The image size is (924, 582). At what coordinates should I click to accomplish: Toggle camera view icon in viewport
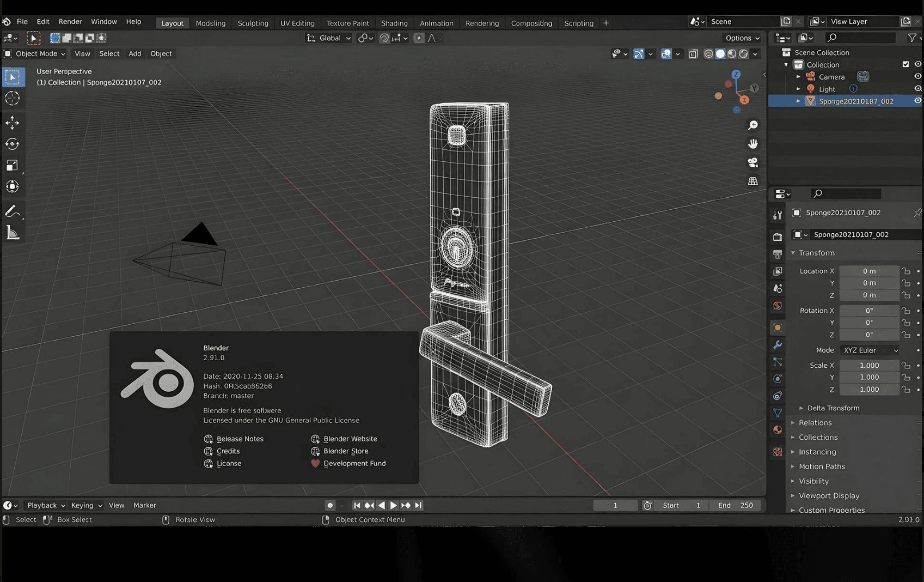(x=752, y=162)
